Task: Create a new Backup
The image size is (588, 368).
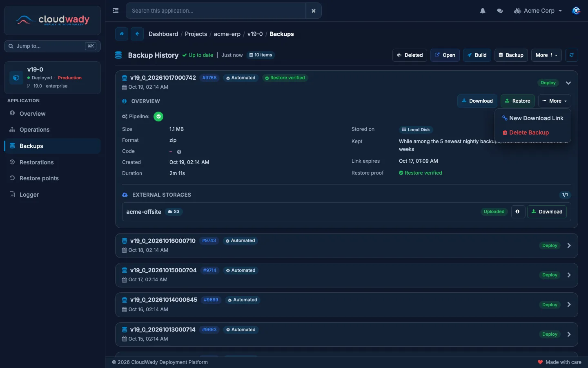Action: (x=511, y=55)
